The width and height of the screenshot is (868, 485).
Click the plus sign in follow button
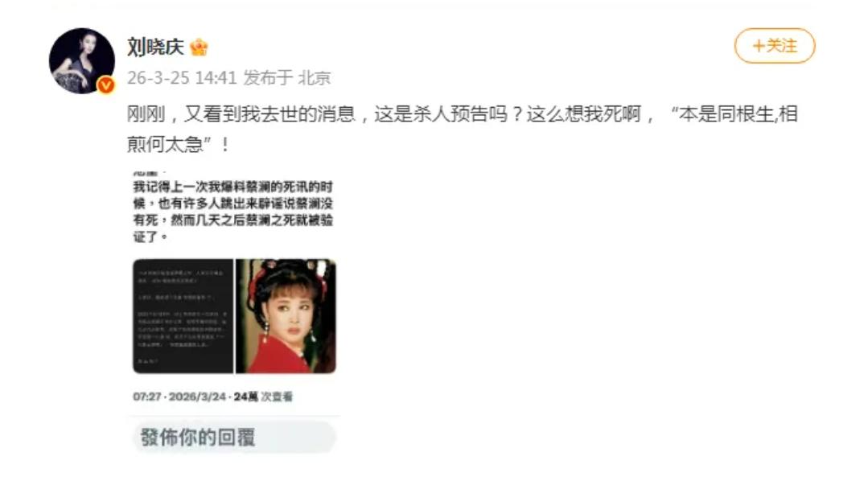[x=759, y=45]
